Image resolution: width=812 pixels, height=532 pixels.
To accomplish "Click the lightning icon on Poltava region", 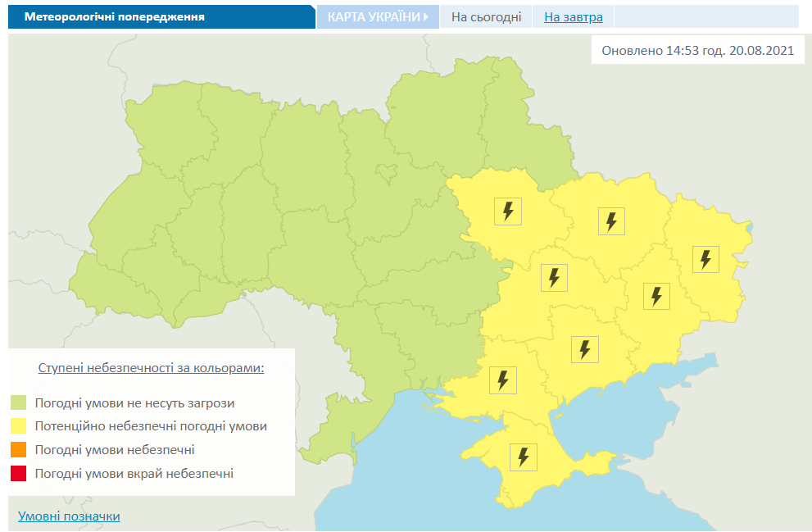I will coord(508,211).
